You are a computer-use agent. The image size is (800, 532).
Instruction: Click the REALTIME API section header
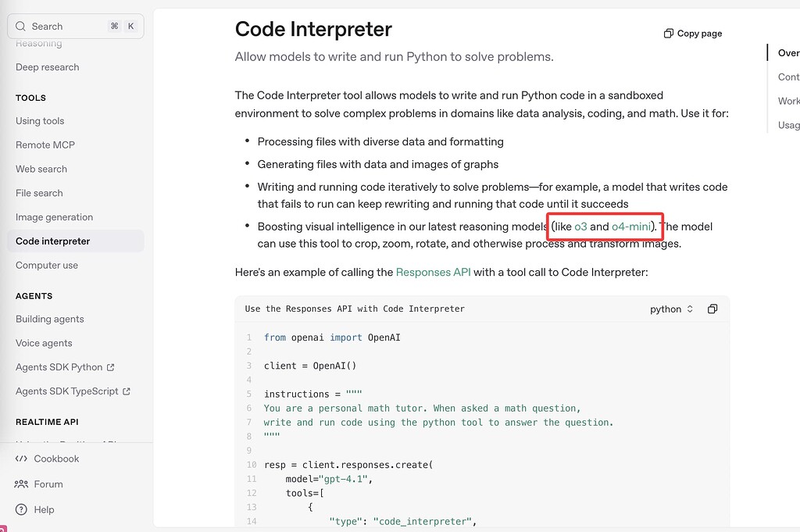pos(47,423)
